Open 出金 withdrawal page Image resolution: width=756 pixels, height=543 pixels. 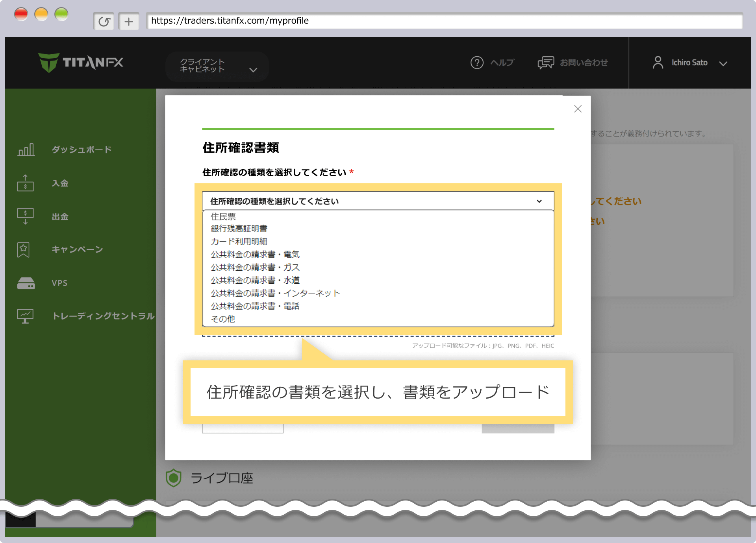click(60, 216)
